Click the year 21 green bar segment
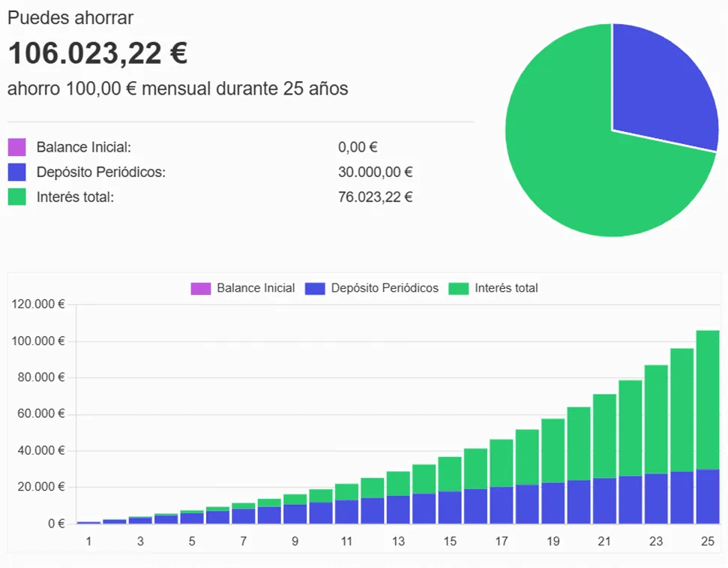This screenshot has width=728, height=568. pyautogui.click(x=604, y=435)
